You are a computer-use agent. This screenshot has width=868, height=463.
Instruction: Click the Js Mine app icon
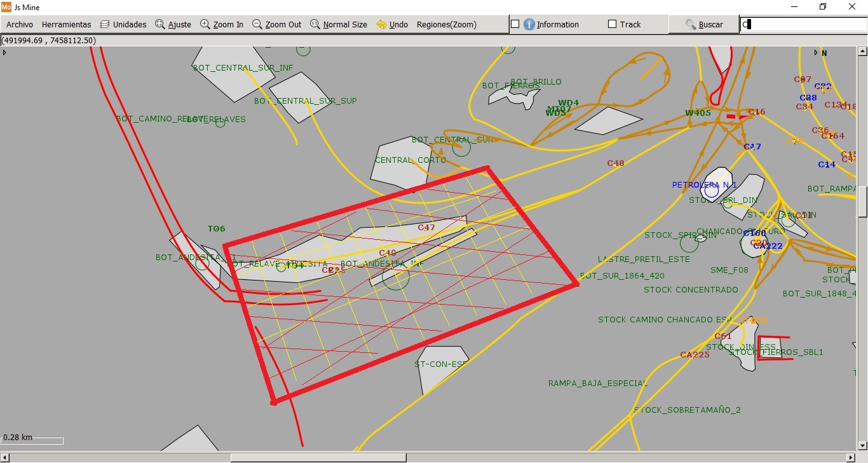[x=6, y=6]
